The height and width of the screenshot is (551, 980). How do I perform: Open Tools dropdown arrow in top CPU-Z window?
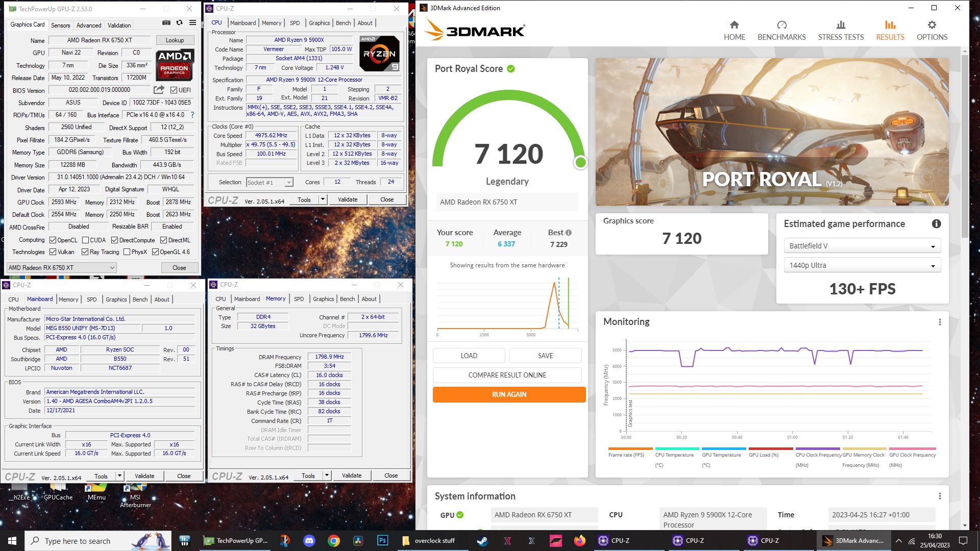click(323, 199)
